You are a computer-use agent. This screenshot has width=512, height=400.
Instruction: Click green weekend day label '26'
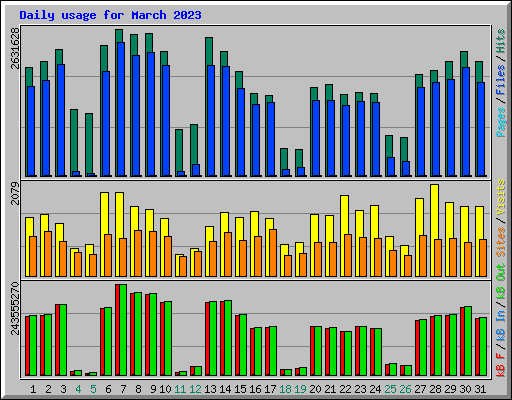click(x=405, y=389)
